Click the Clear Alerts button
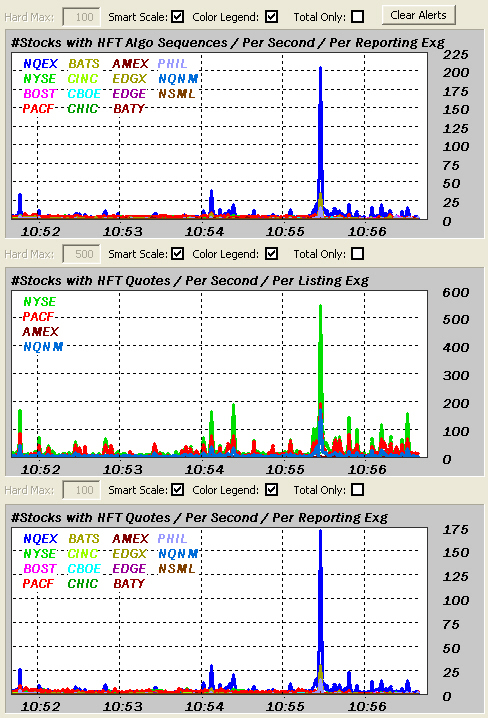The image size is (488, 718). pyautogui.click(x=418, y=15)
